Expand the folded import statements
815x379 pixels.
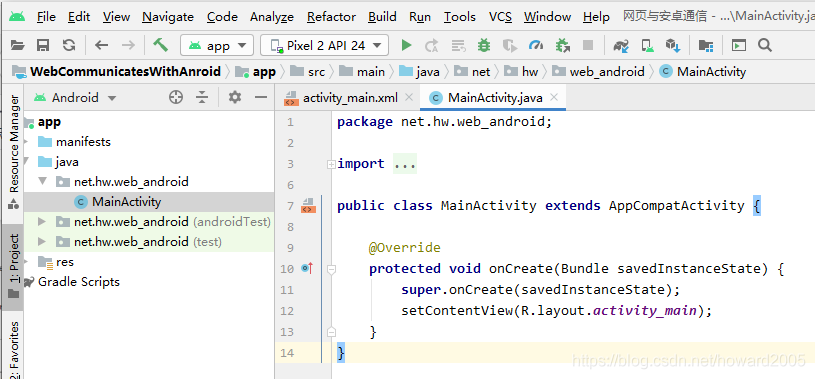(331, 164)
